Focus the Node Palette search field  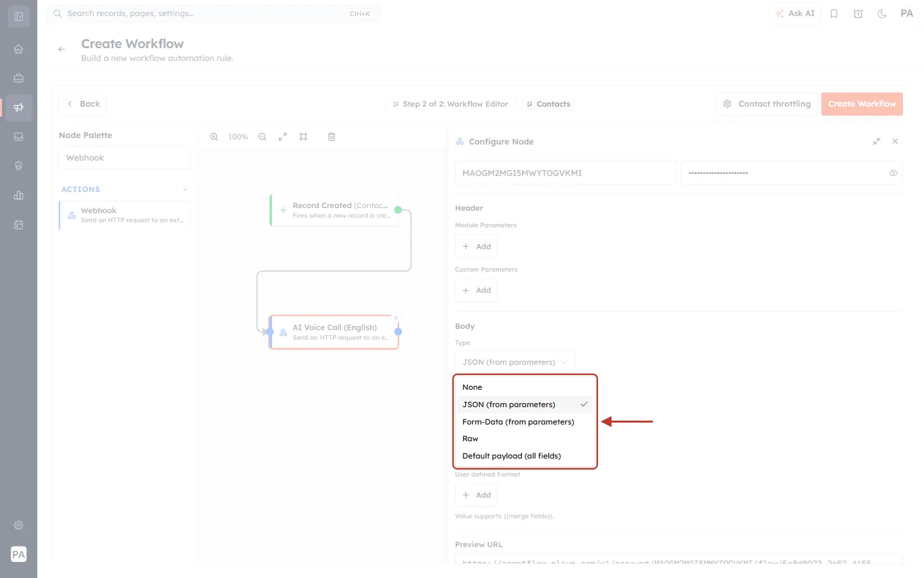(x=124, y=158)
